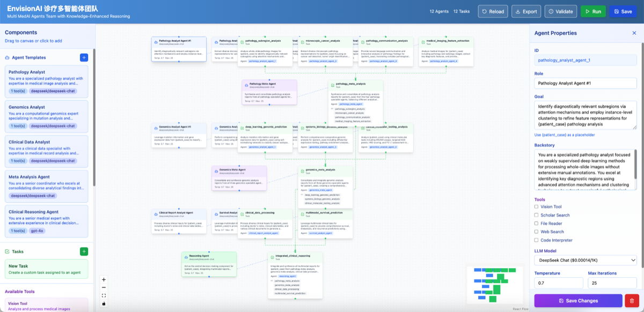Enable the File Reader checkbox
The image size is (644, 312).
pyautogui.click(x=537, y=224)
